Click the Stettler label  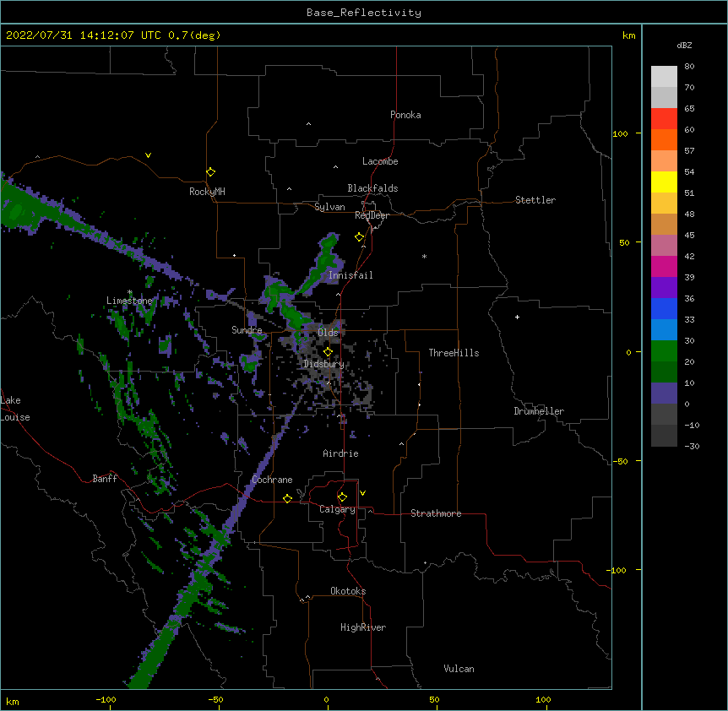[x=535, y=200]
